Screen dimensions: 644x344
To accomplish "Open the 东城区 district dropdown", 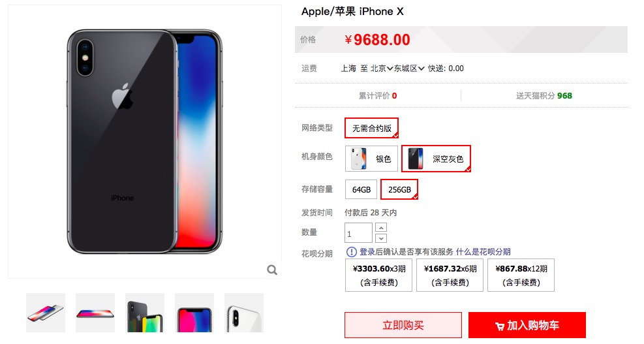I will coord(409,69).
